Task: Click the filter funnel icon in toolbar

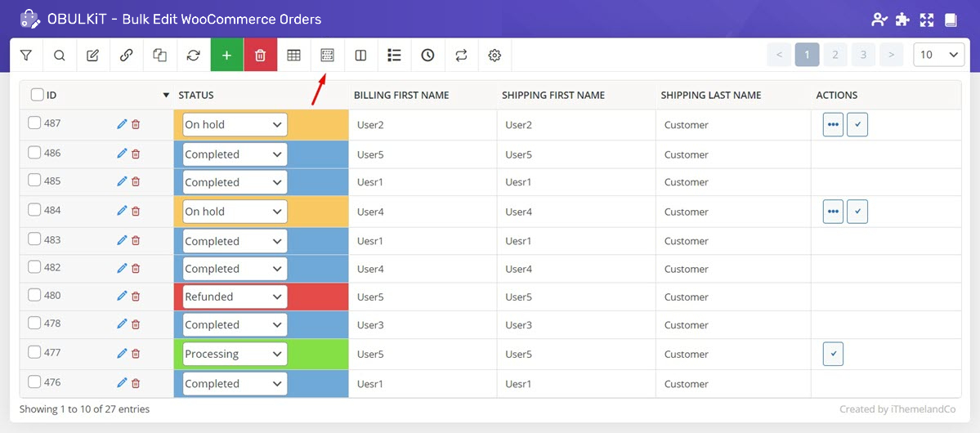Action: coord(26,56)
